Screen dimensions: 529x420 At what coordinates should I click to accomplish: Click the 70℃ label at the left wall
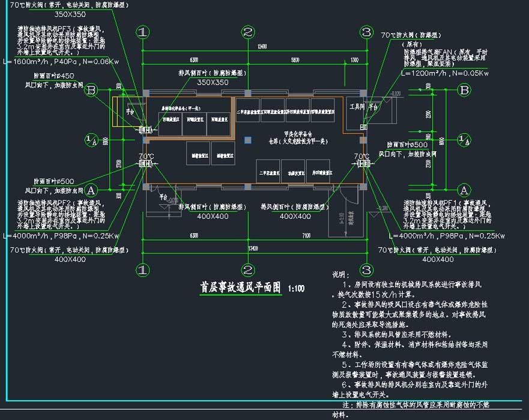click(146, 157)
